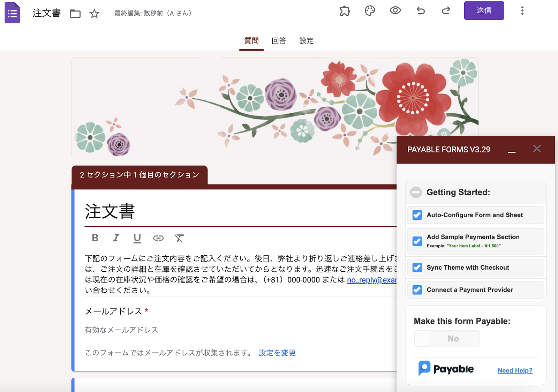This screenshot has width=558, height=392.
Task: Move form to folder icon
Action: (75, 14)
